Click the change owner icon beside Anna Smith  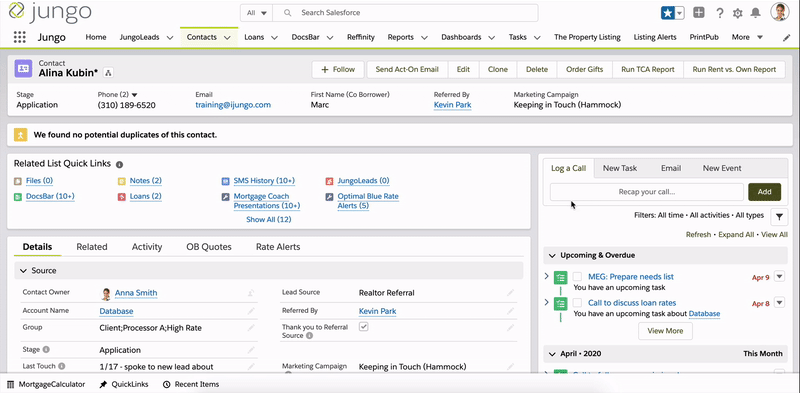[x=251, y=293]
